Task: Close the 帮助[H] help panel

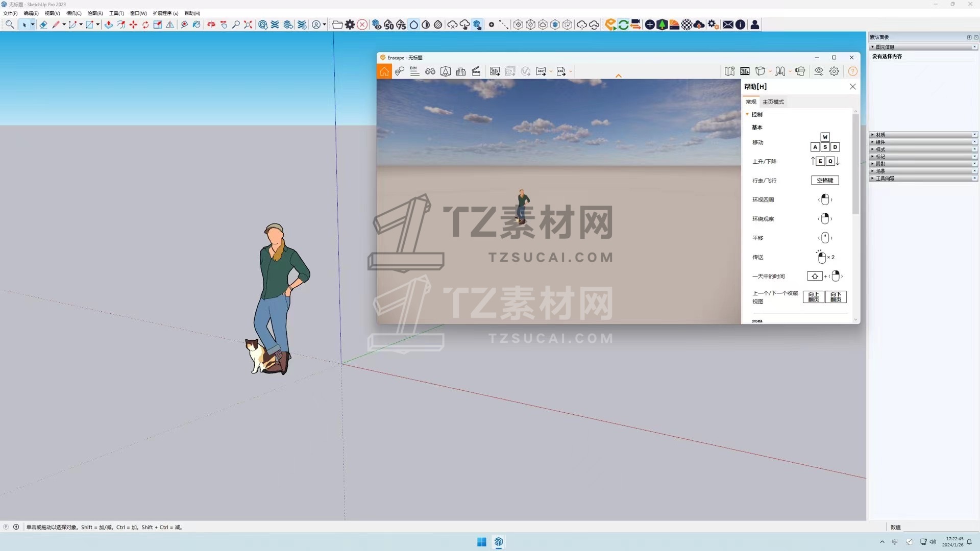Action: coord(852,87)
